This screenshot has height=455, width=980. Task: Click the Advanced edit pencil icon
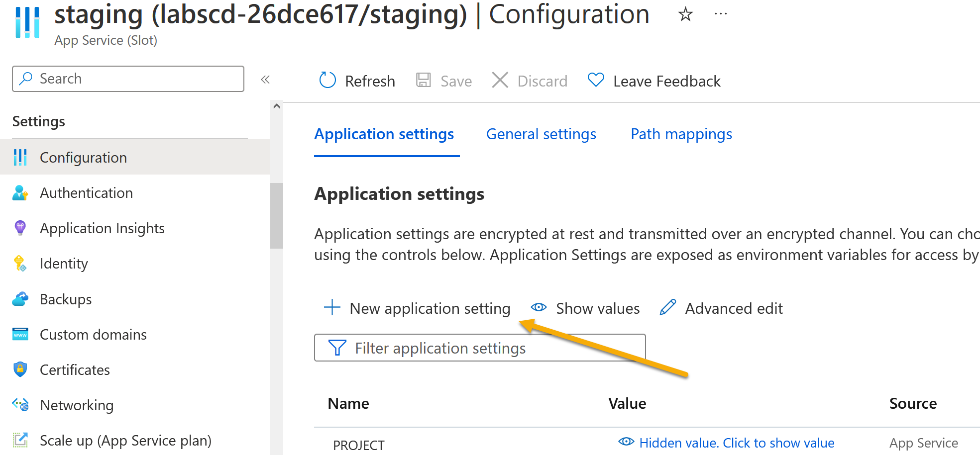point(667,307)
